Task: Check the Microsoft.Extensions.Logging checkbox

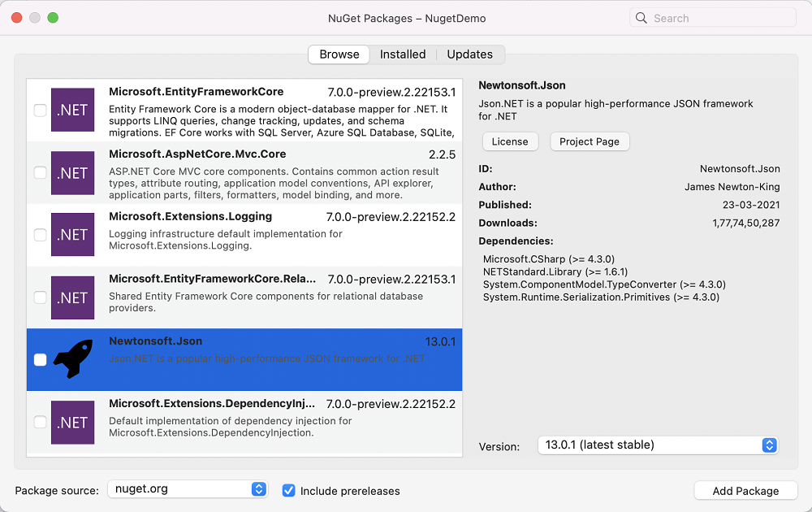Action: 40,234
